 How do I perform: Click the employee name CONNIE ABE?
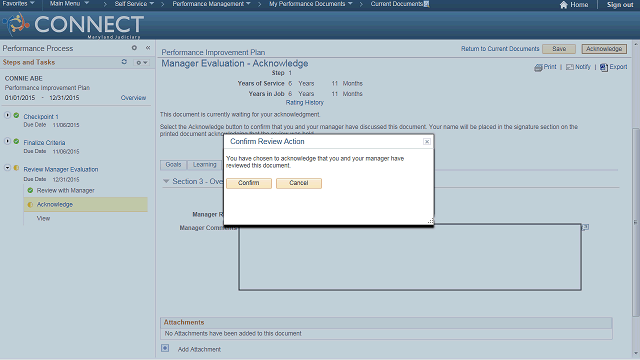24,78
